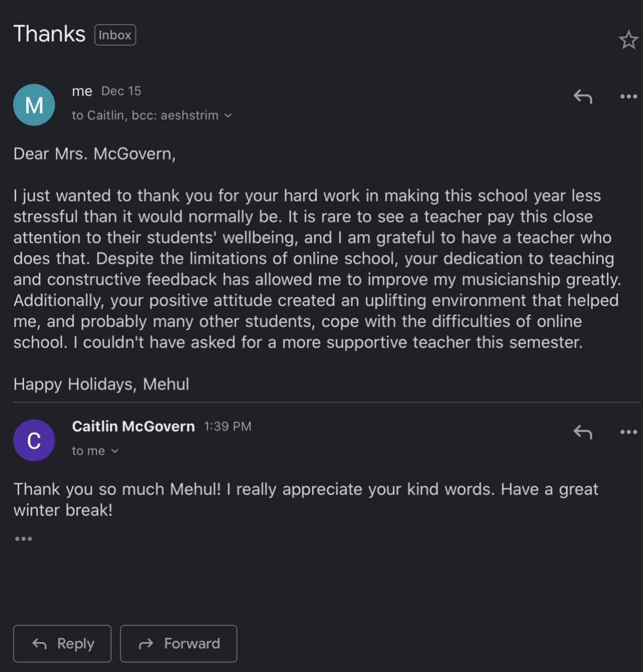643x672 pixels.
Task: Click the Caitlin McGovern sender name
Action: (133, 426)
